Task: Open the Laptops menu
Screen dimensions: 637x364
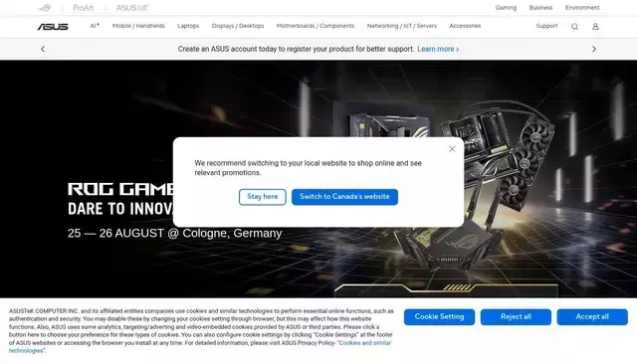Action: tap(188, 26)
